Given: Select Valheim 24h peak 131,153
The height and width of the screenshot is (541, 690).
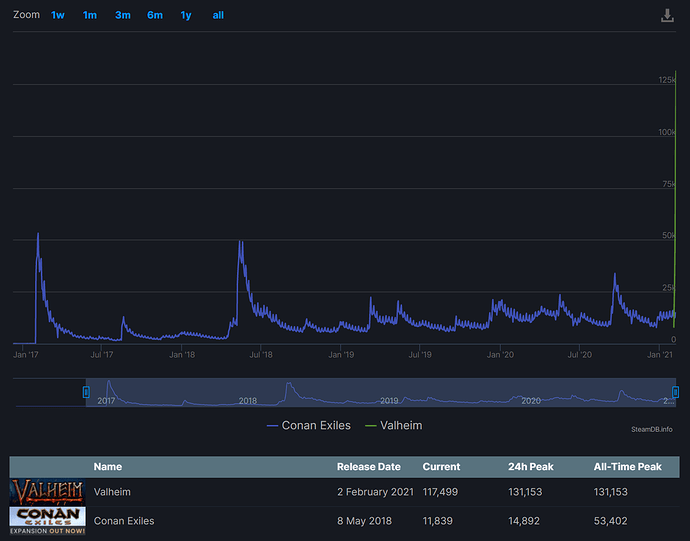Looking at the screenshot, I should 525,492.
